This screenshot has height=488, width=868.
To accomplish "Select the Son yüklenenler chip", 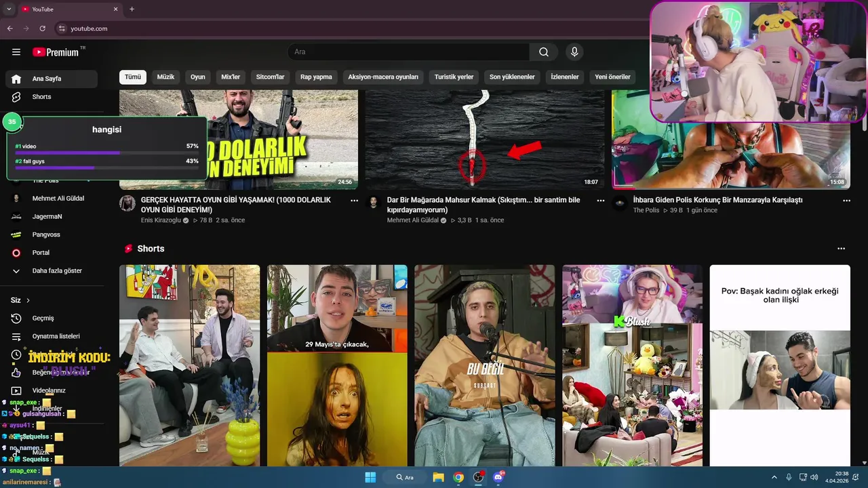I will (512, 77).
